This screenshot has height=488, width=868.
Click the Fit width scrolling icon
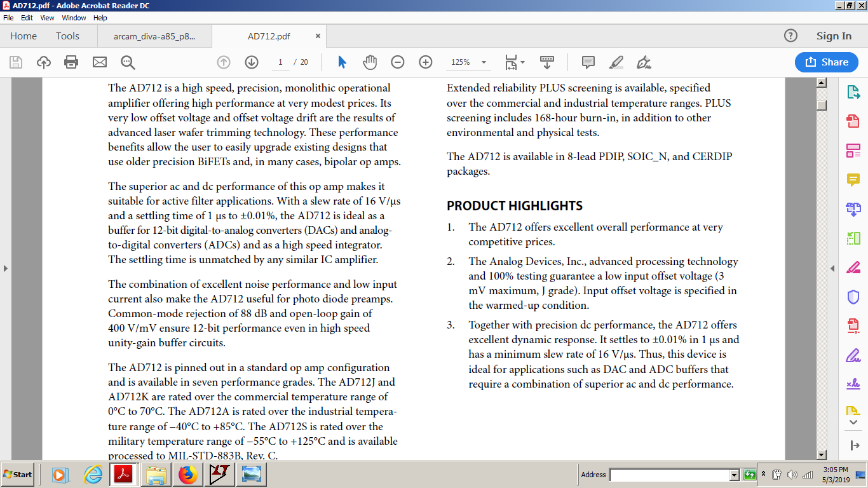point(511,62)
